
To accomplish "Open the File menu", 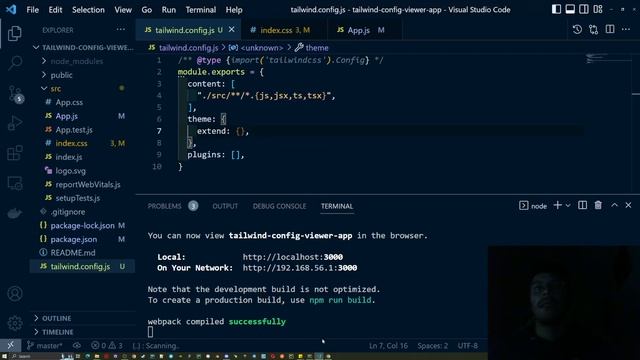I will (32, 9).
